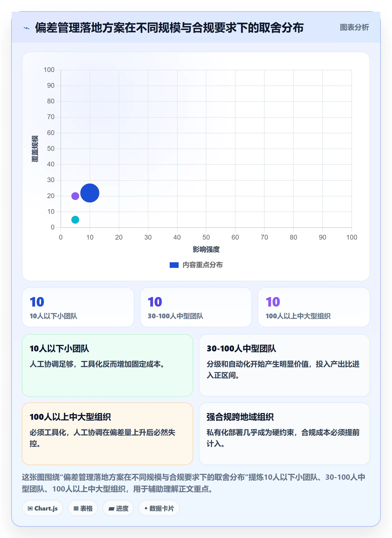Select the 进度 tag

click(x=118, y=508)
